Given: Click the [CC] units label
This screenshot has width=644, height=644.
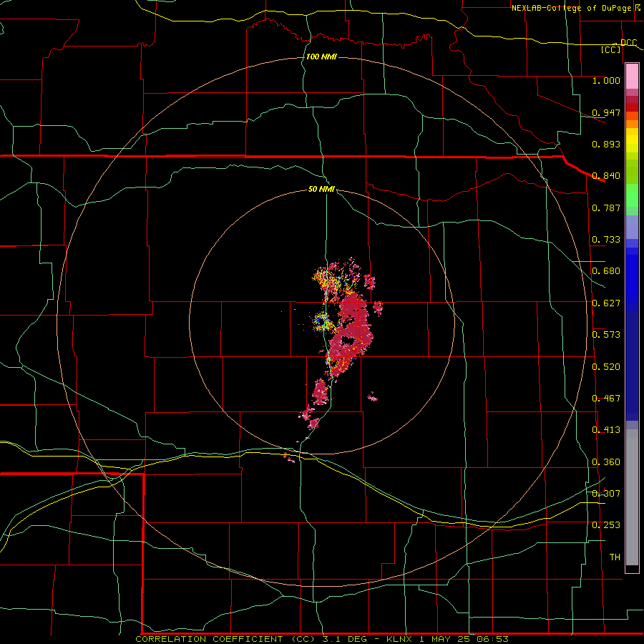Looking at the screenshot, I should pyautogui.click(x=611, y=49).
